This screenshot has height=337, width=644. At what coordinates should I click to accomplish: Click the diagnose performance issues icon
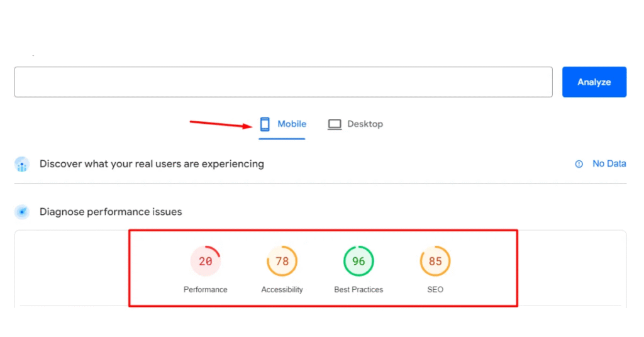(x=22, y=212)
